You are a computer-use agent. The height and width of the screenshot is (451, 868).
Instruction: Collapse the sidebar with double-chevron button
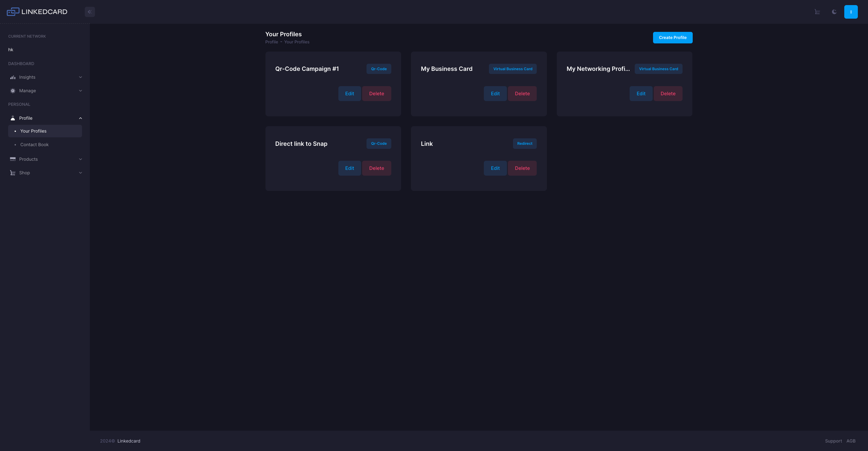tap(90, 12)
